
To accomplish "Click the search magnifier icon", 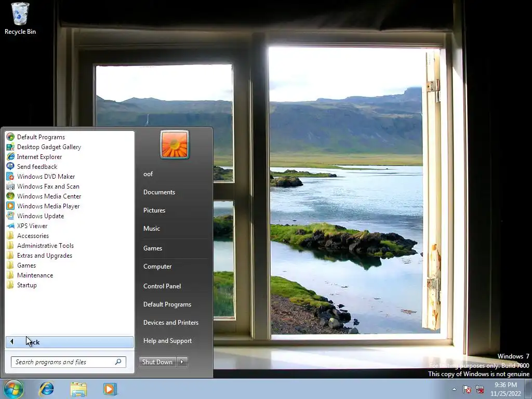I will 118,362.
